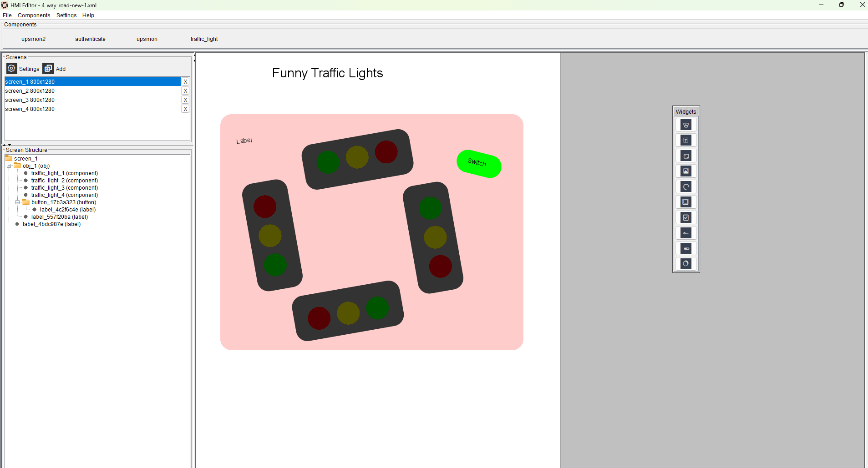The image size is (868, 468).
Task: Select the toggle bar widget tool
Action: [x=686, y=248]
